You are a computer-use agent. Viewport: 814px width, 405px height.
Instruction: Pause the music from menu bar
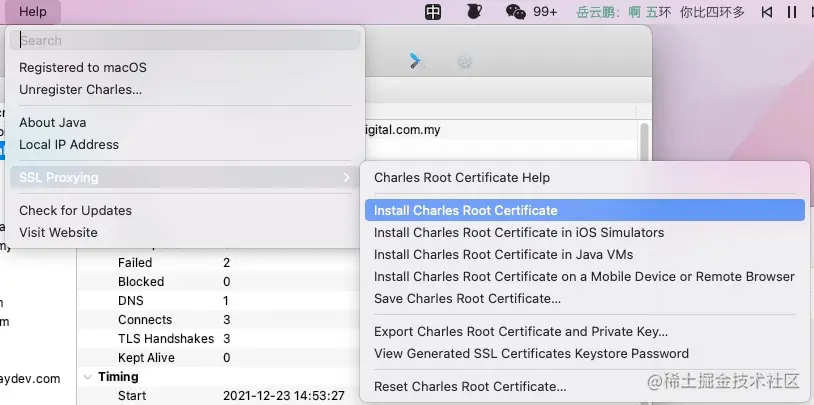(x=792, y=11)
